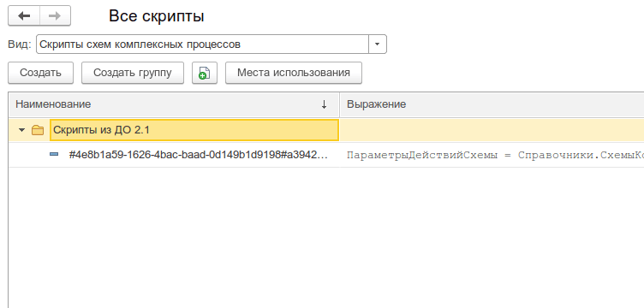Click the ПараметрыДействийСхемы expression cell
The image size is (644, 308).
(x=492, y=155)
